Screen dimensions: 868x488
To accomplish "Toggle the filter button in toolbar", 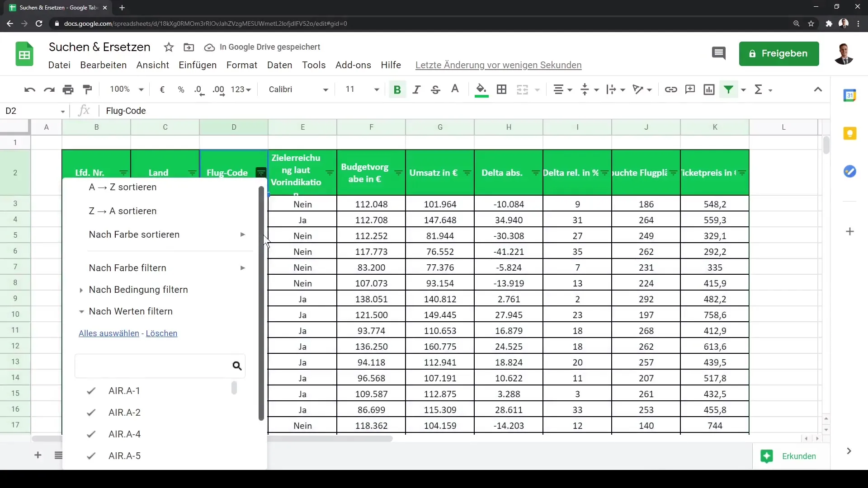I will coord(728,89).
